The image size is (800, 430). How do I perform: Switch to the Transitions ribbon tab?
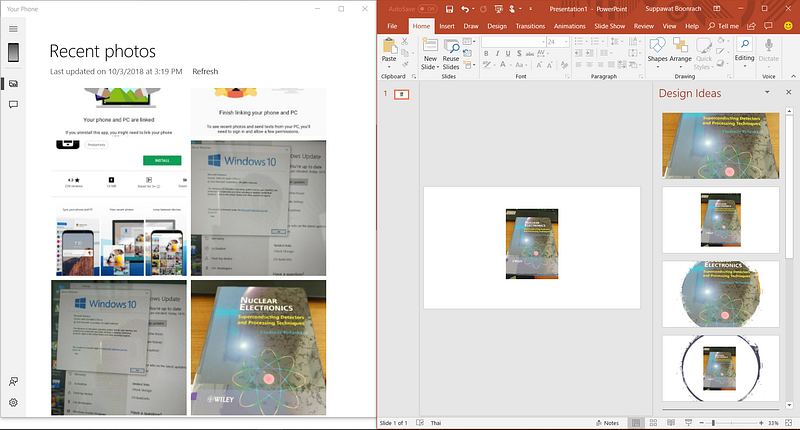[x=530, y=26]
